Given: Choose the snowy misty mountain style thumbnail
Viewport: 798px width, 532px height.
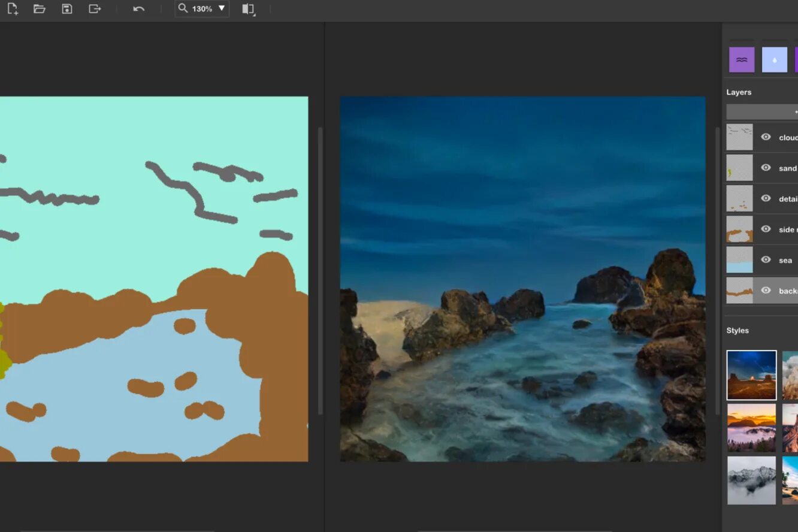Looking at the screenshot, I should point(751,480).
